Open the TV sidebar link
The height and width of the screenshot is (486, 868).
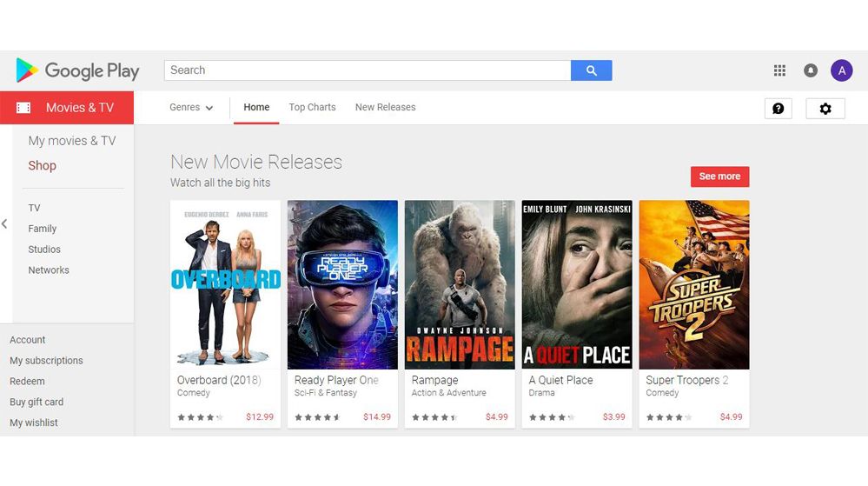coord(35,208)
